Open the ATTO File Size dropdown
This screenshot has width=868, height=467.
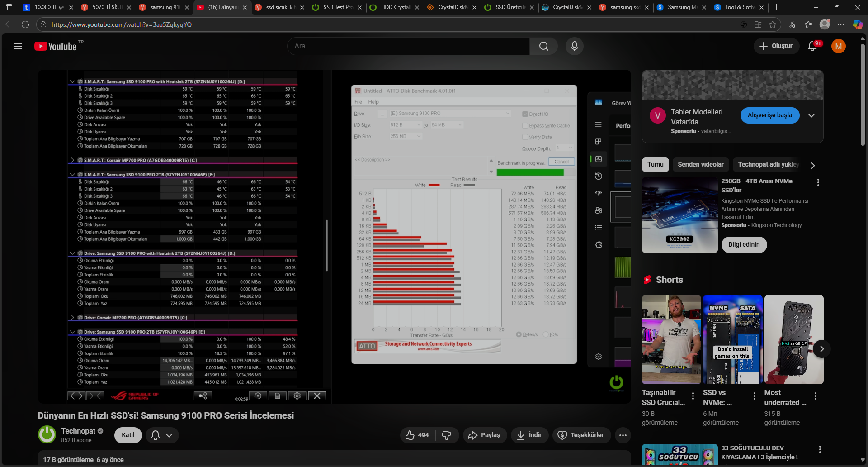[406, 136]
